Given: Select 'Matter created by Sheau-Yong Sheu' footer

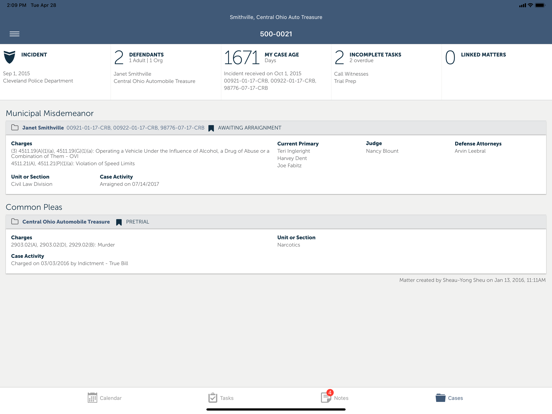Looking at the screenshot, I should (472, 280).
